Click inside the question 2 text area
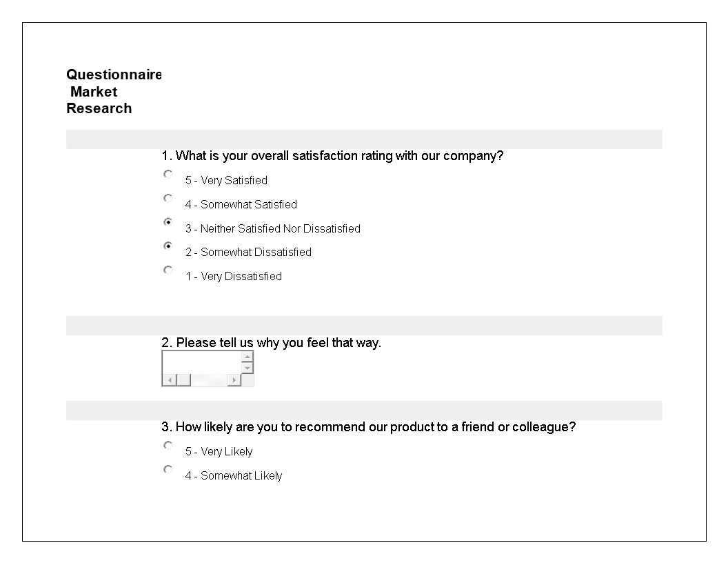728x563 pixels. (201, 362)
